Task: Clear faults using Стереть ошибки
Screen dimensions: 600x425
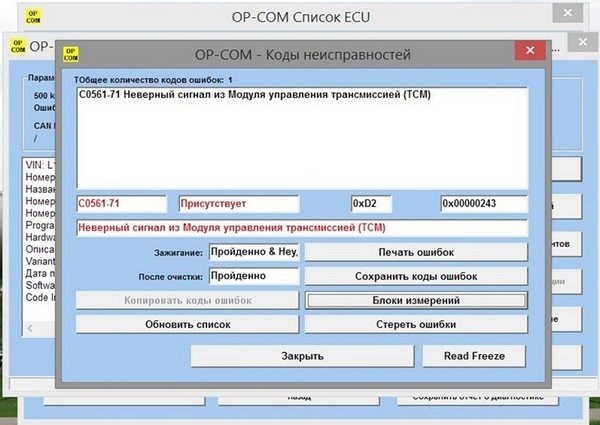Action: (x=416, y=324)
